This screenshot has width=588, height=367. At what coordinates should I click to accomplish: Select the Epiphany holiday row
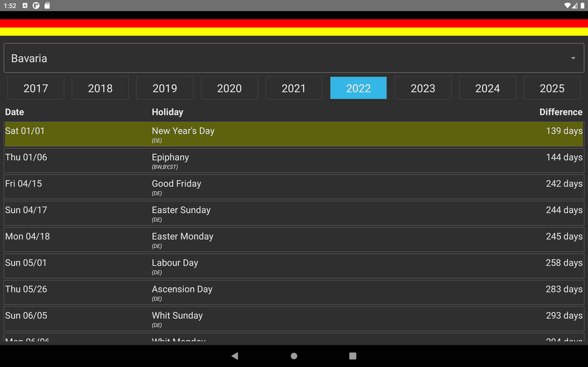point(294,161)
